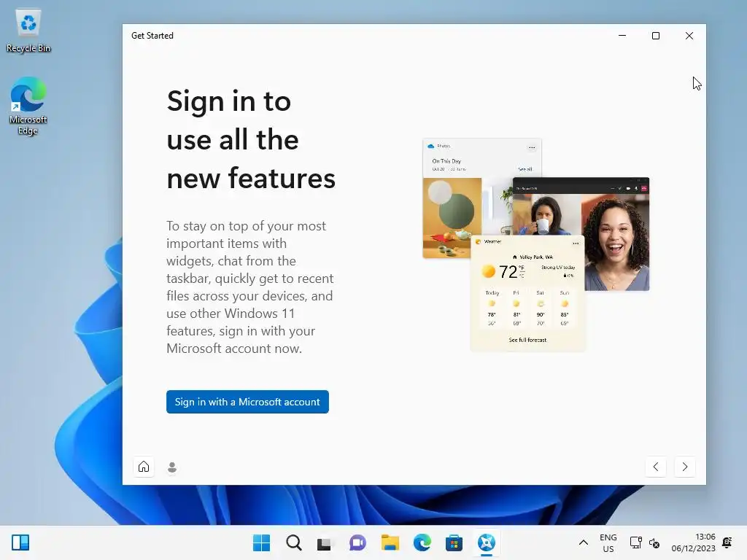Go to Get Started home page
This screenshot has width=747, height=560.
pos(144,467)
